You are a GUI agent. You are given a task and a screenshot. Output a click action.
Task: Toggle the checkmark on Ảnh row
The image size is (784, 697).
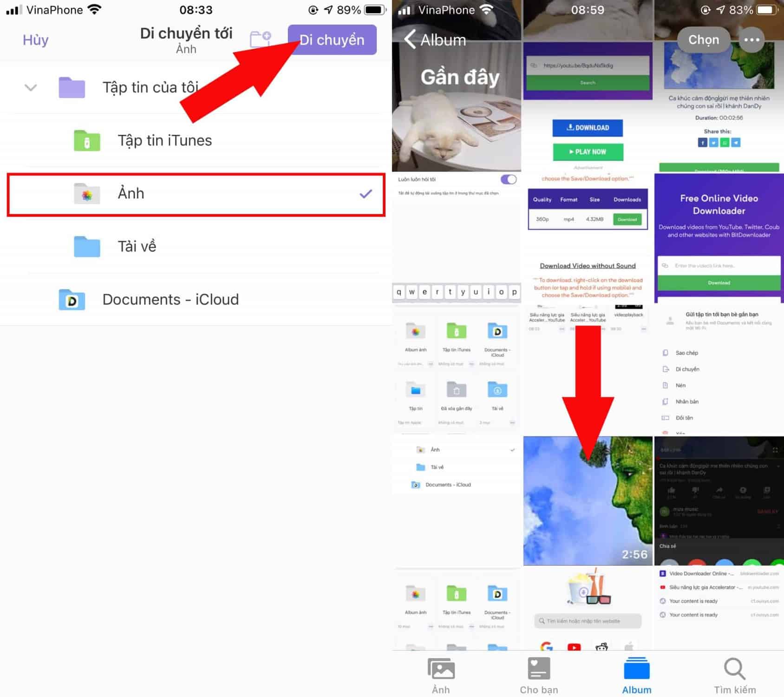366,194
